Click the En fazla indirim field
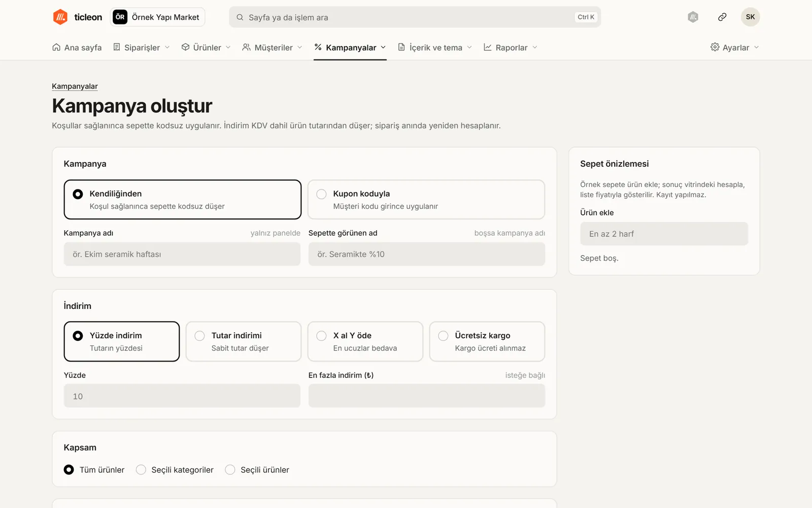 point(427,396)
